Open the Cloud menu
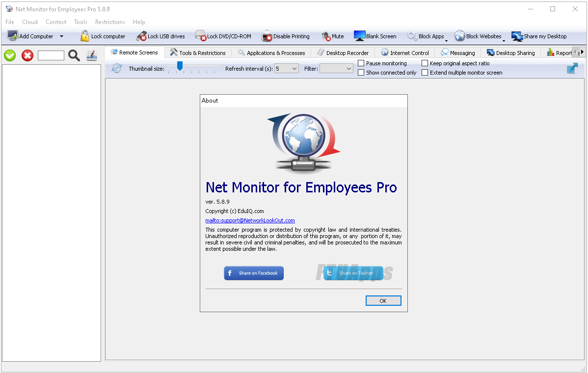 [x=29, y=22]
